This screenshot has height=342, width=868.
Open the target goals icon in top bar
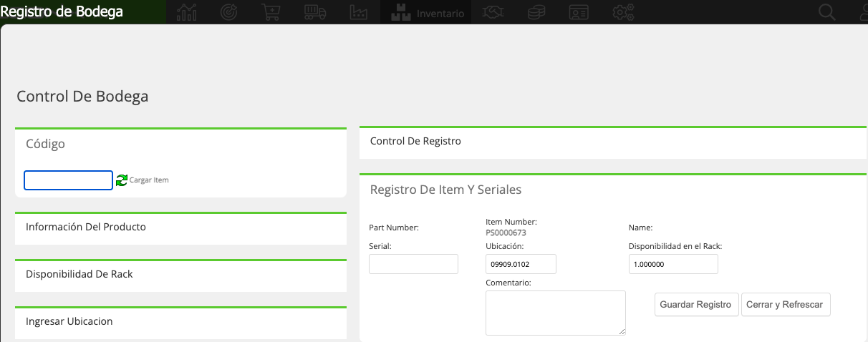tap(228, 12)
